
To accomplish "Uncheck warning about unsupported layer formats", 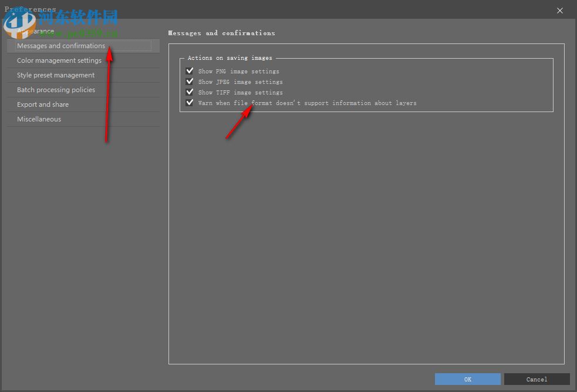I will point(190,102).
